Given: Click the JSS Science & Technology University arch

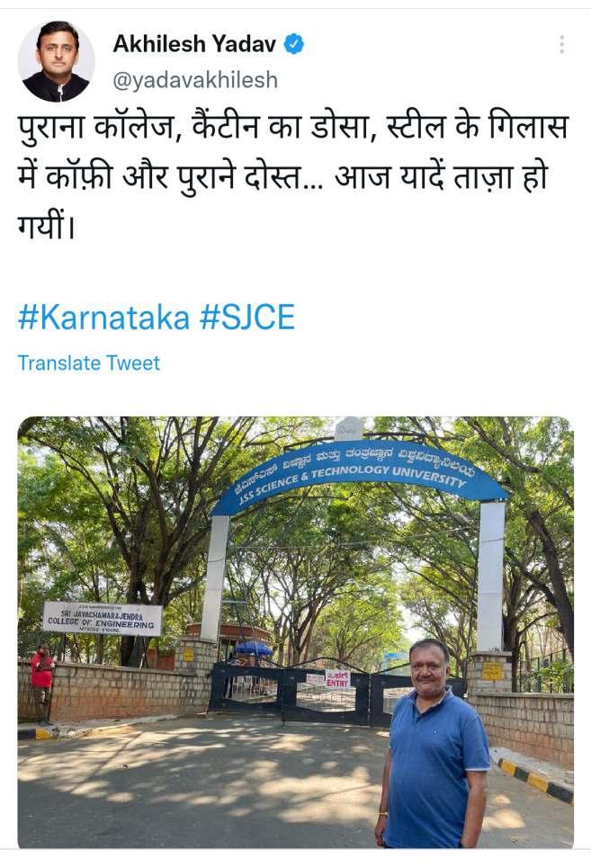Looking at the screenshot, I should coord(359,475).
